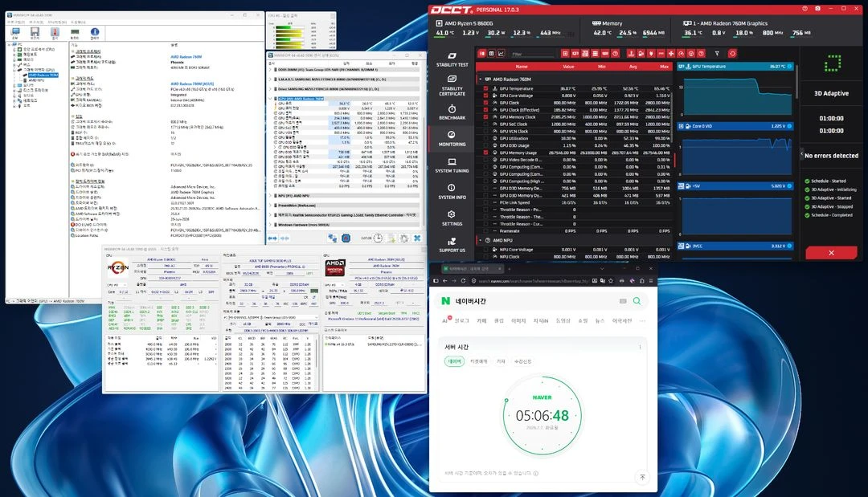Click the blue X icon in HWiNFO sensor toolbar
This screenshot has width=868, height=497.
(x=417, y=238)
